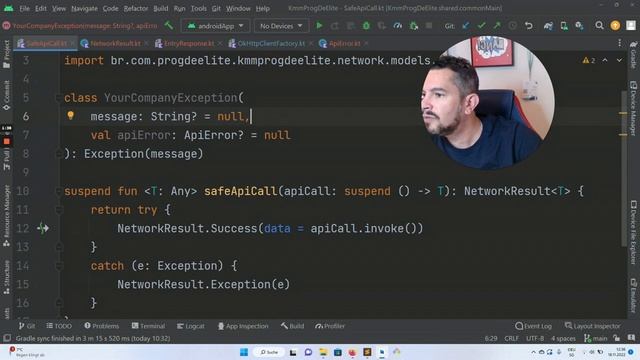Collapse catch block fold marker on line 14
This screenshot has height=360, width=640.
(x=58, y=266)
